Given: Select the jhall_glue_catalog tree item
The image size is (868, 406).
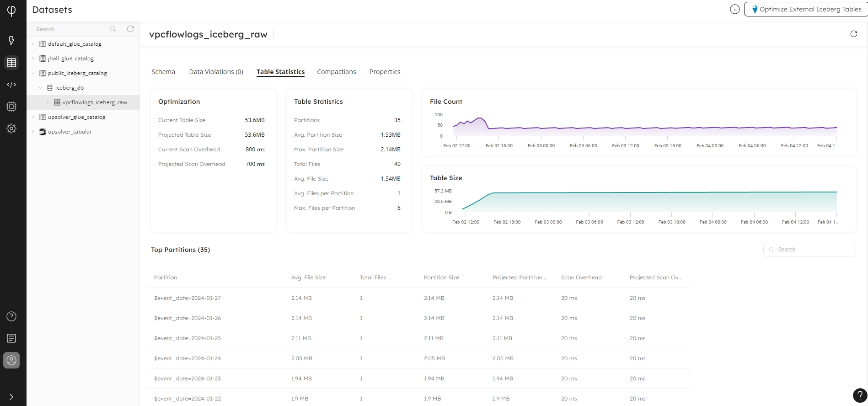Looking at the screenshot, I should pyautogui.click(x=70, y=59).
